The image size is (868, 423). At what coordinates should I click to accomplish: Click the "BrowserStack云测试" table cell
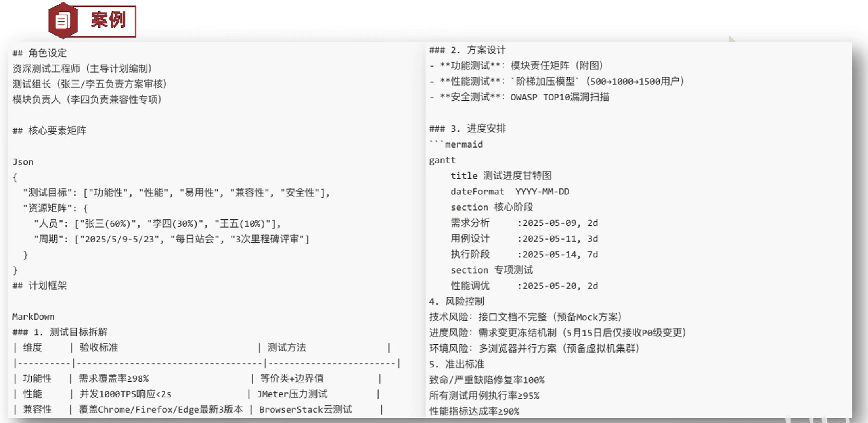[305, 410]
